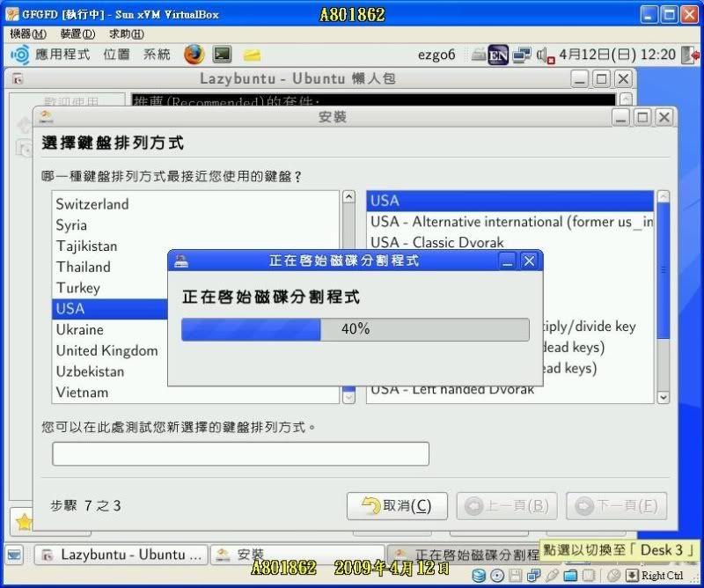Select the plain USA layout variant
Image resolution: width=704 pixels, height=588 pixels.
point(510,201)
